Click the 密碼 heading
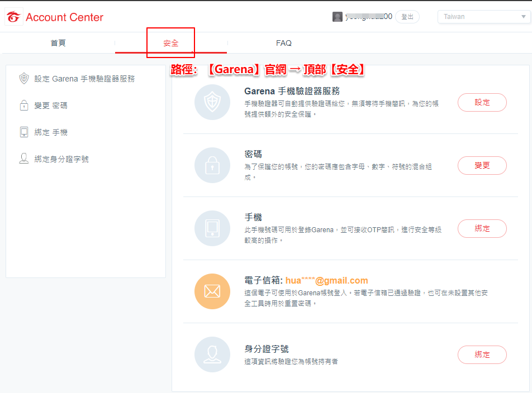This screenshot has width=532, height=393. coord(253,154)
